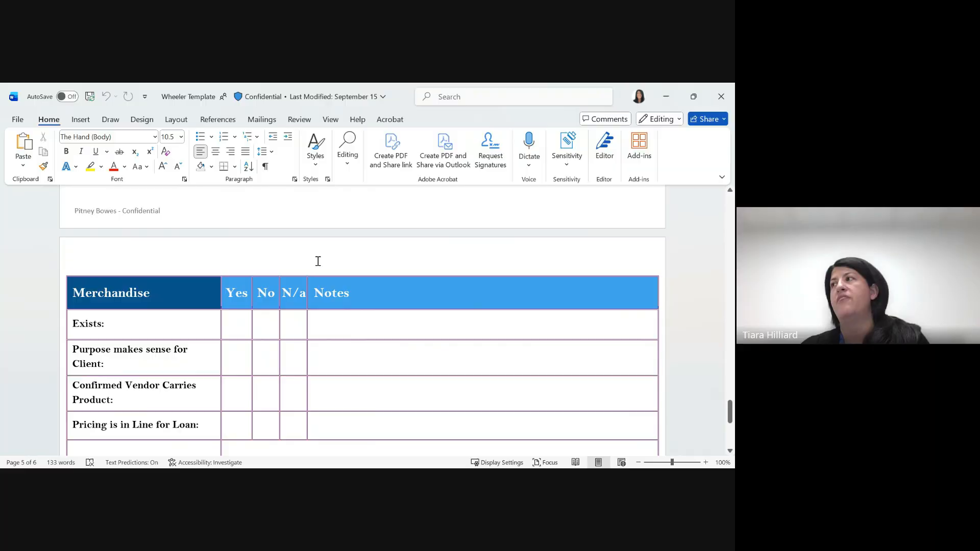Open the References tab
Viewport: 980px width, 551px height.
point(217,119)
